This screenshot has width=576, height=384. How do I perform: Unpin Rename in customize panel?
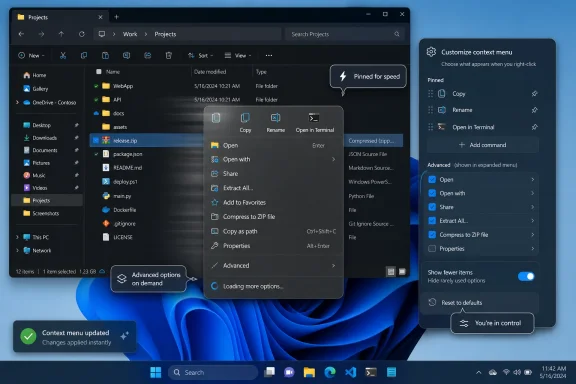click(x=534, y=110)
